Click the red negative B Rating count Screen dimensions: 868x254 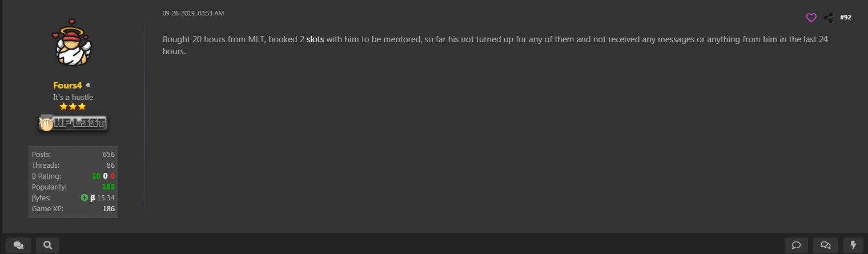(112, 176)
